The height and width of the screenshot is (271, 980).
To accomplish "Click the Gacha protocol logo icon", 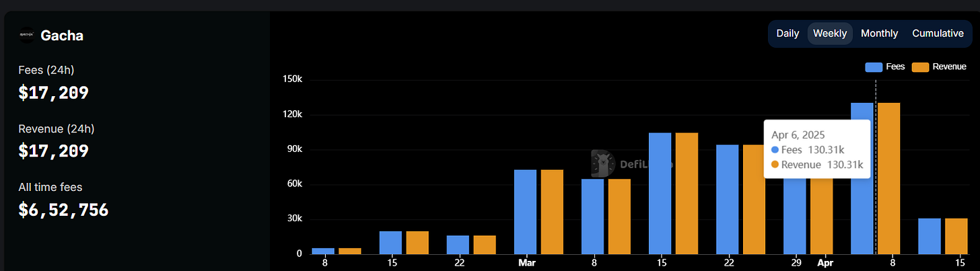I will tap(26, 36).
